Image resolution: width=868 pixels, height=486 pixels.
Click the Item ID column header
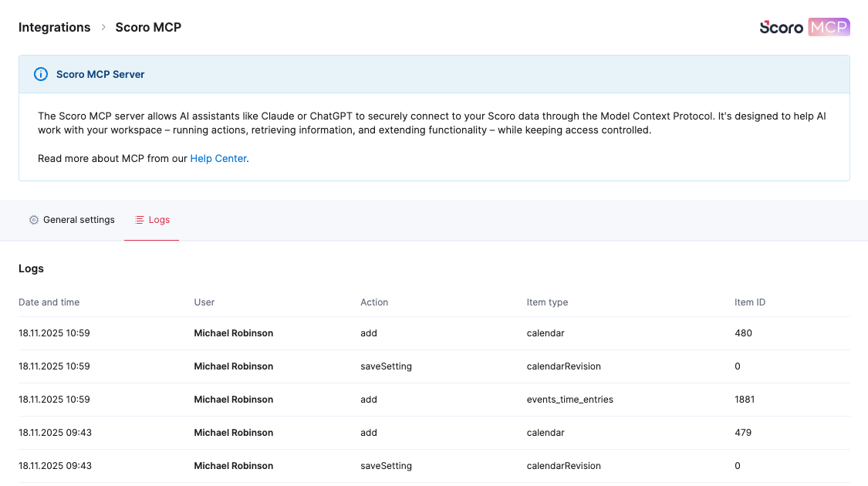tap(749, 302)
